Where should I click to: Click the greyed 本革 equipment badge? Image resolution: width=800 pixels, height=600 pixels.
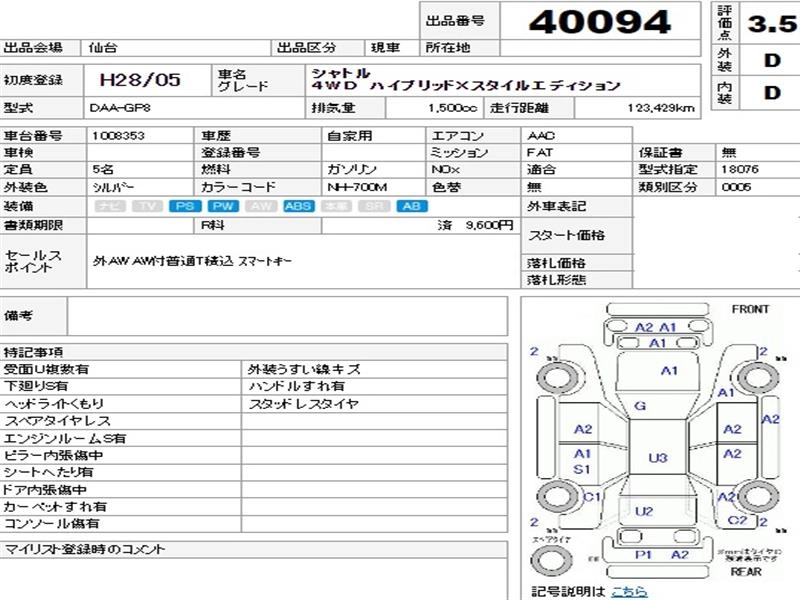coord(336,206)
